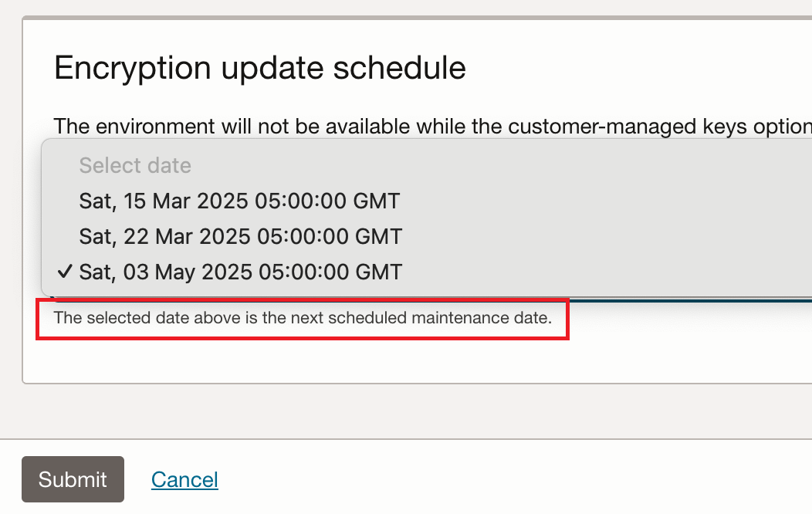
Task: Click the "Encryption update schedule" heading
Action: click(260, 69)
